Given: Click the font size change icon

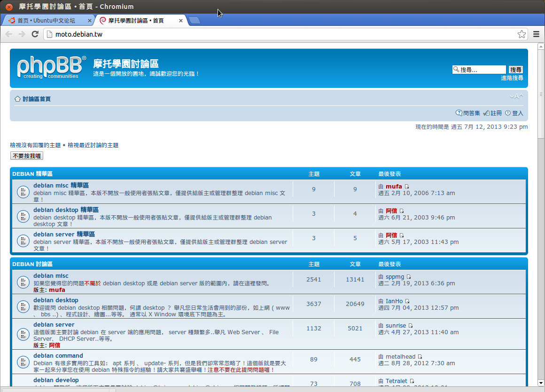Looking at the screenshot, I should click(x=516, y=96).
